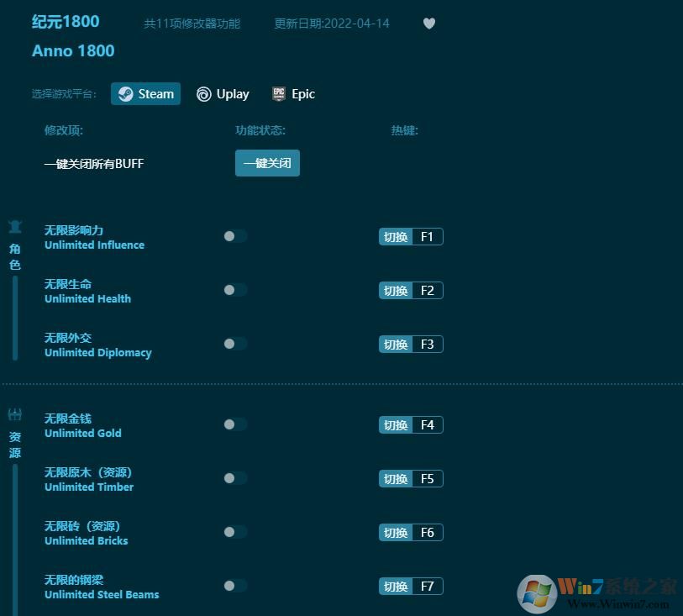This screenshot has width=683, height=616.
Task: Click the 切换 F7 button for Steel Beams
Action: tap(410, 586)
